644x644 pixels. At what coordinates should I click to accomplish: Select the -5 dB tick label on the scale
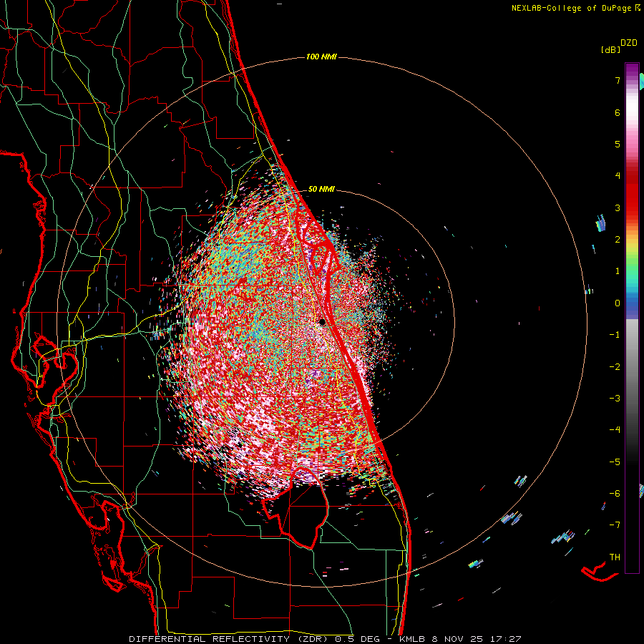(615, 462)
